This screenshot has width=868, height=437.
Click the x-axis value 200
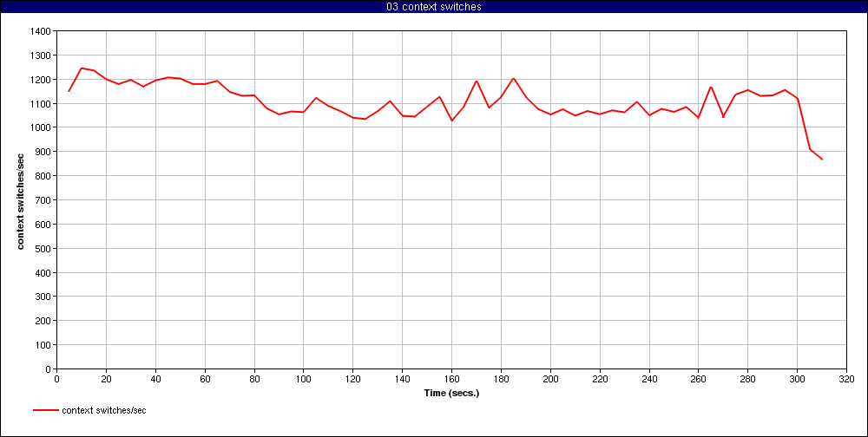click(550, 379)
